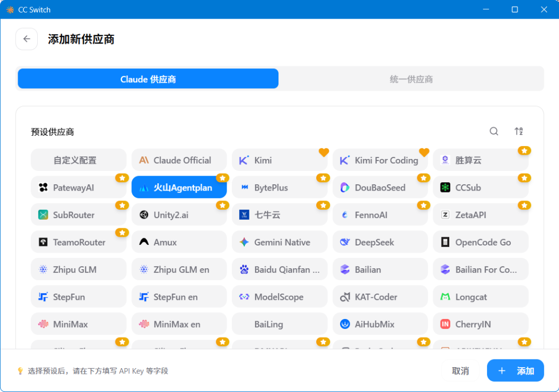
Task: Click the sort order icon
Action: click(519, 131)
